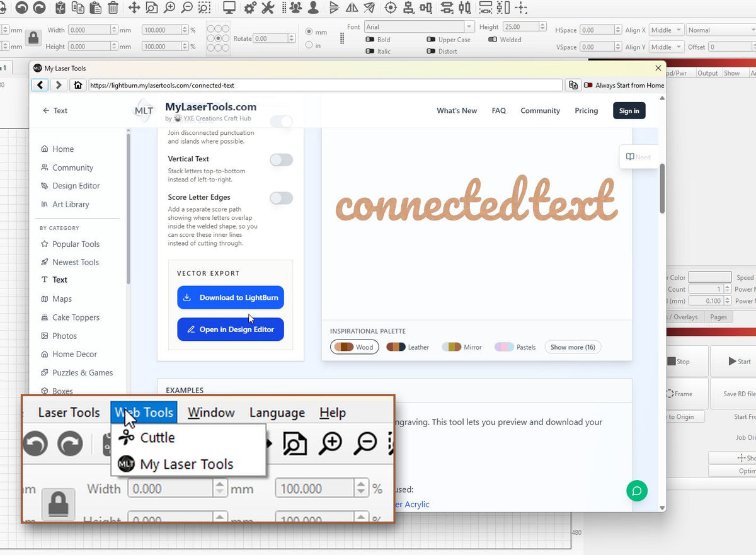Click the browser Home icon
This screenshot has width=756, height=555.
point(77,85)
